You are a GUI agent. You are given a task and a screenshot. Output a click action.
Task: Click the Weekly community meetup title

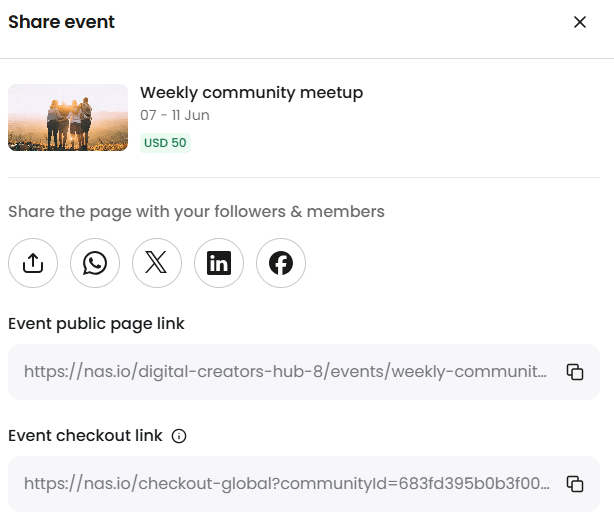[251, 93]
